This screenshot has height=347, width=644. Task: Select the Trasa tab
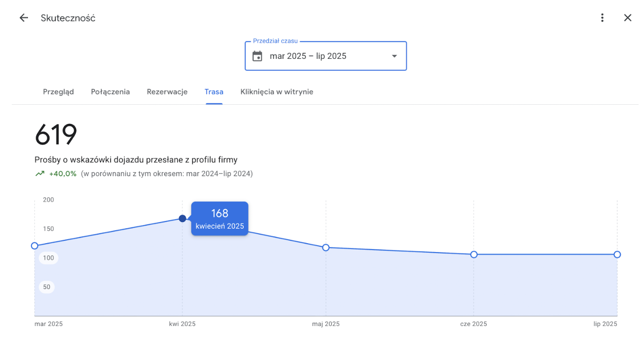(214, 92)
